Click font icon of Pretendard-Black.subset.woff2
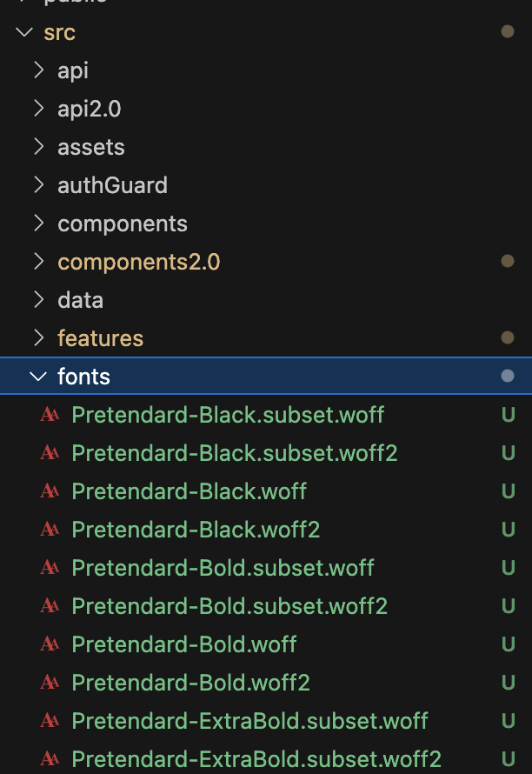The width and height of the screenshot is (532, 774). (x=50, y=452)
